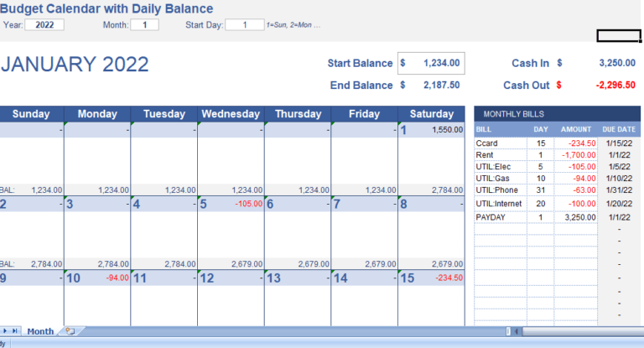Click the Tuesday column header
The height and width of the screenshot is (348, 644).
164,114
